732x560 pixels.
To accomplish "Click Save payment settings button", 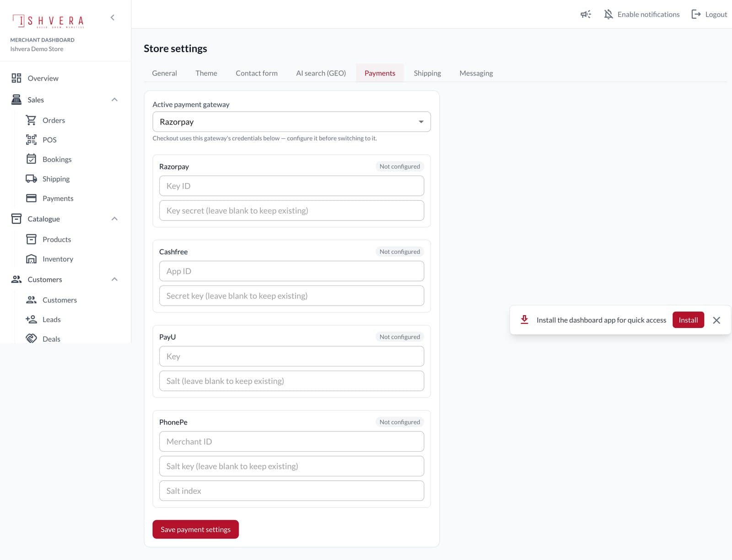I will click(195, 529).
